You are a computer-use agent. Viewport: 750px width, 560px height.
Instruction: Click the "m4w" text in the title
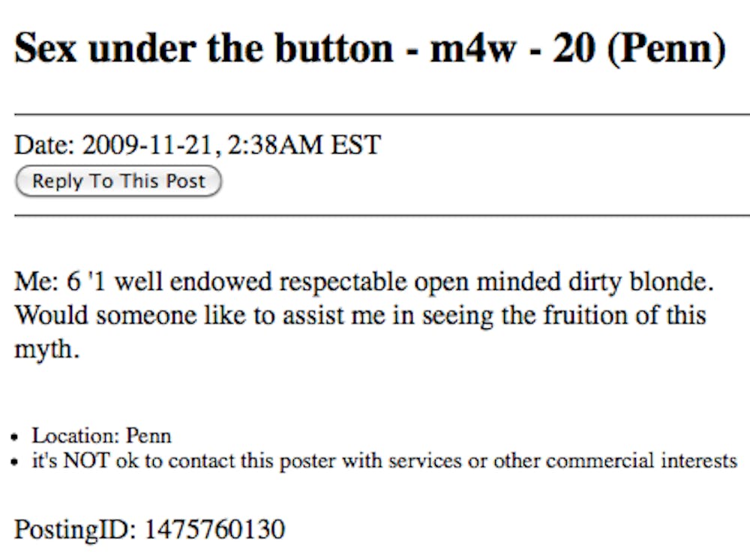[x=458, y=49]
